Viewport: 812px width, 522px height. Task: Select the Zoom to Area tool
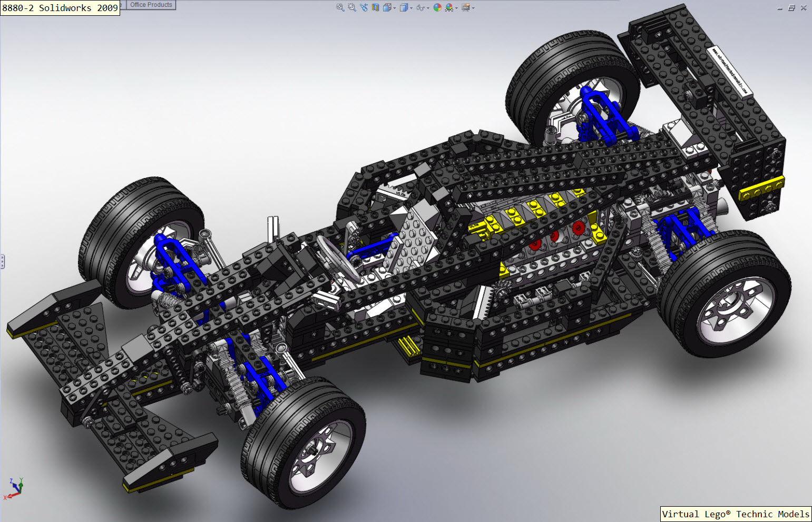click(x=352, y=7)
